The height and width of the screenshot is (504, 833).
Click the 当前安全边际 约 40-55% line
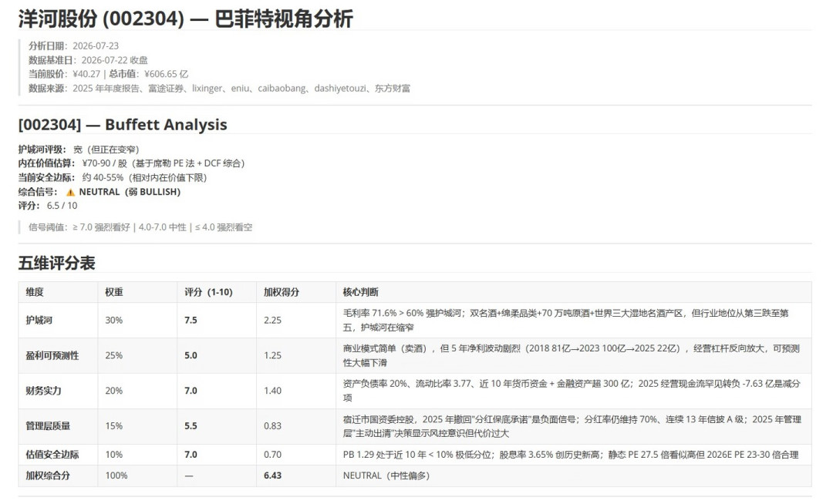click(113, 178)
